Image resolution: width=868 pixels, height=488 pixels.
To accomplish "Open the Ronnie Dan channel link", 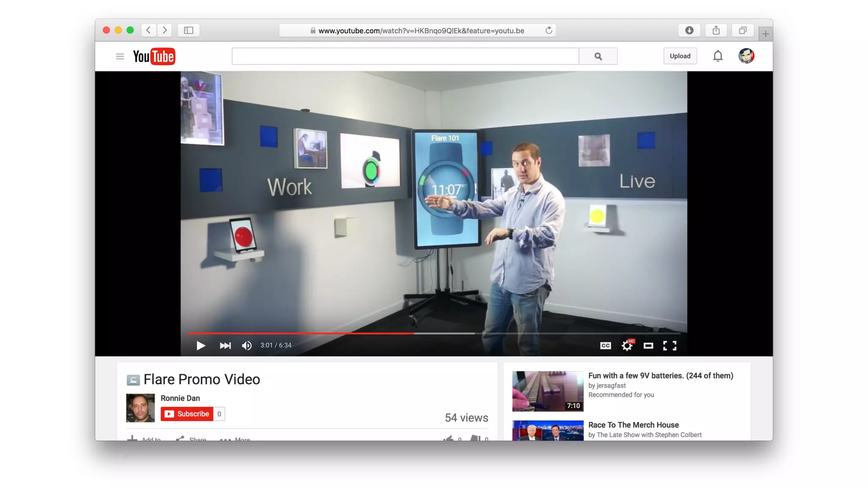I will pos(180,398).
